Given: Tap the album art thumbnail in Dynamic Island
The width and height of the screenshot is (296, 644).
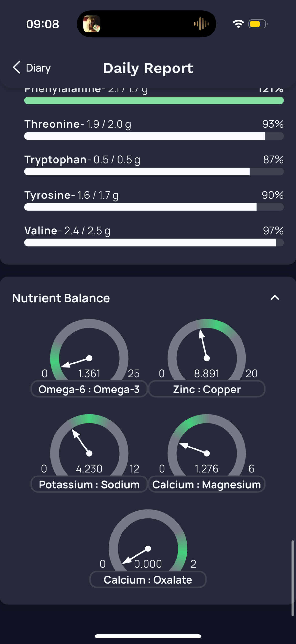Looking at the screenshot, I should (x=92, y=24).
